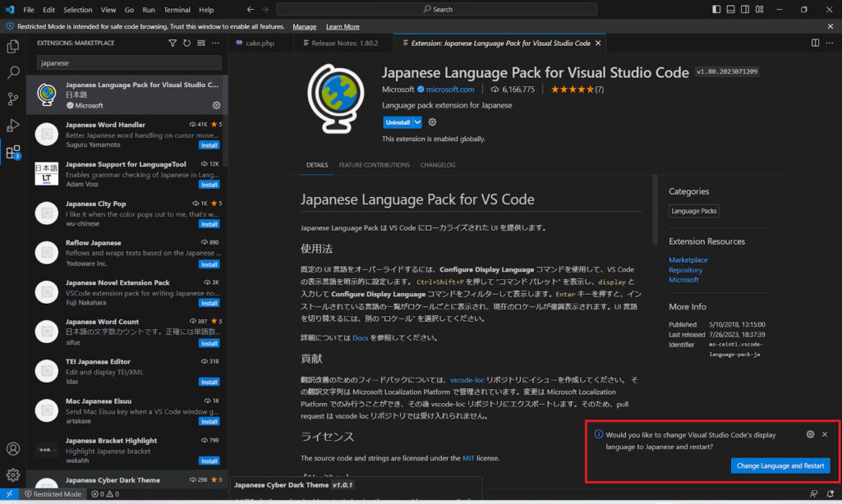
Task: Install the Japanese Novel Extension Pack
Action: coord(209,303)
